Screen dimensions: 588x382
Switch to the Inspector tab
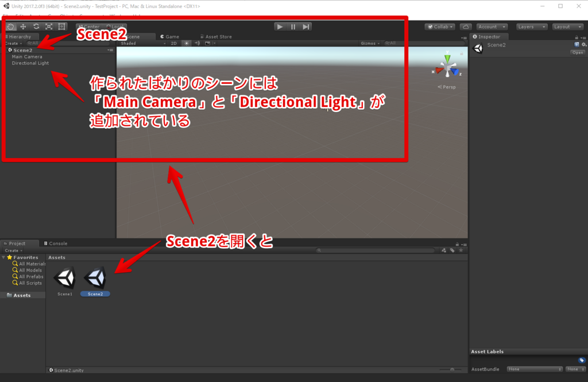(x=486, y=36)
